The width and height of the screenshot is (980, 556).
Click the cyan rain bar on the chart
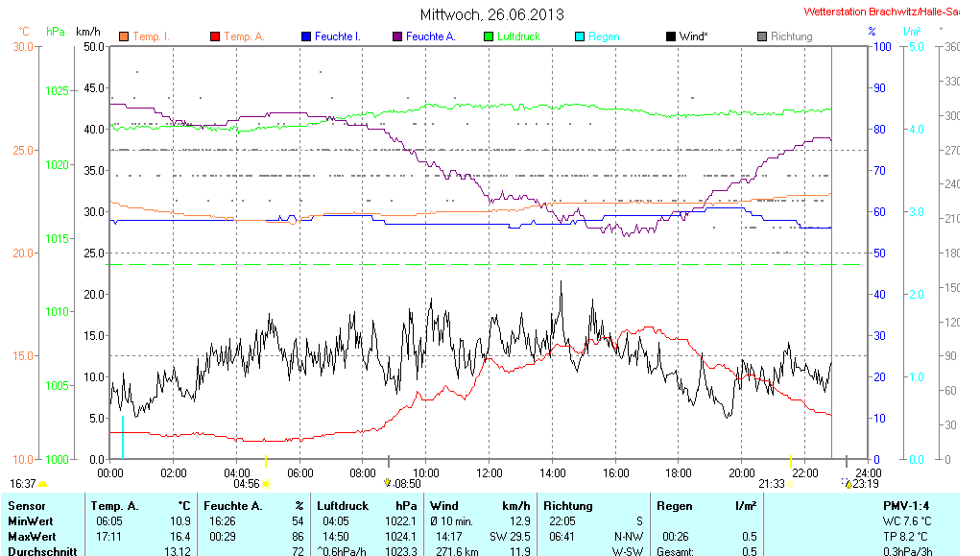click(123, 437)
